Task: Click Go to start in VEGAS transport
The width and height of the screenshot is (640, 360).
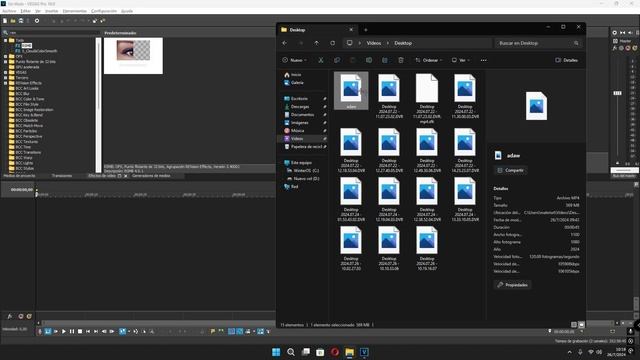Action: 88,331
